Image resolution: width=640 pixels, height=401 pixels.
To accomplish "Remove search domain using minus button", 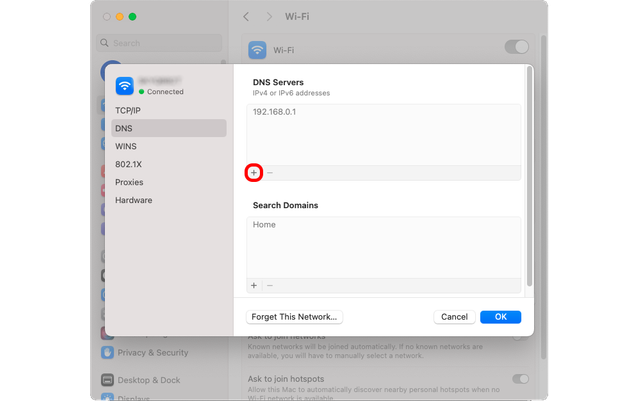I will click(x=269, y=285).
